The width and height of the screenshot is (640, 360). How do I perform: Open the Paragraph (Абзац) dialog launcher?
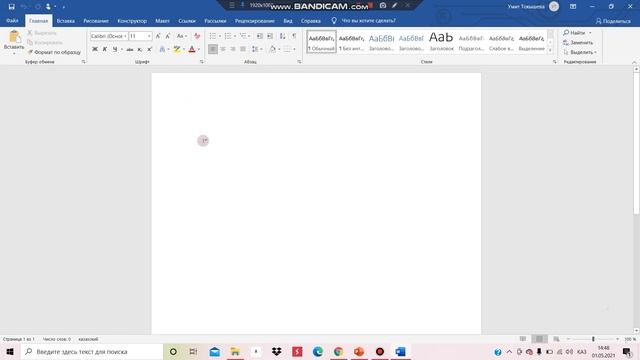click(299, 62)
